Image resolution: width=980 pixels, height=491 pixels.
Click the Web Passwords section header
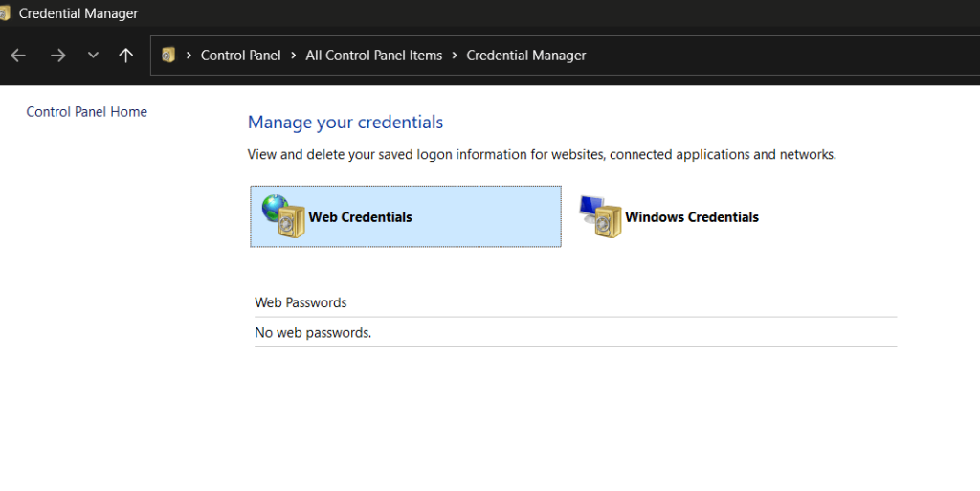point(301,302)
